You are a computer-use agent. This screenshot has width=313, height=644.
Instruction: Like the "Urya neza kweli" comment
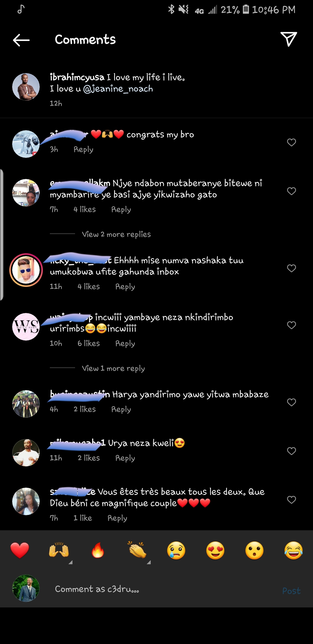[291, 451]
